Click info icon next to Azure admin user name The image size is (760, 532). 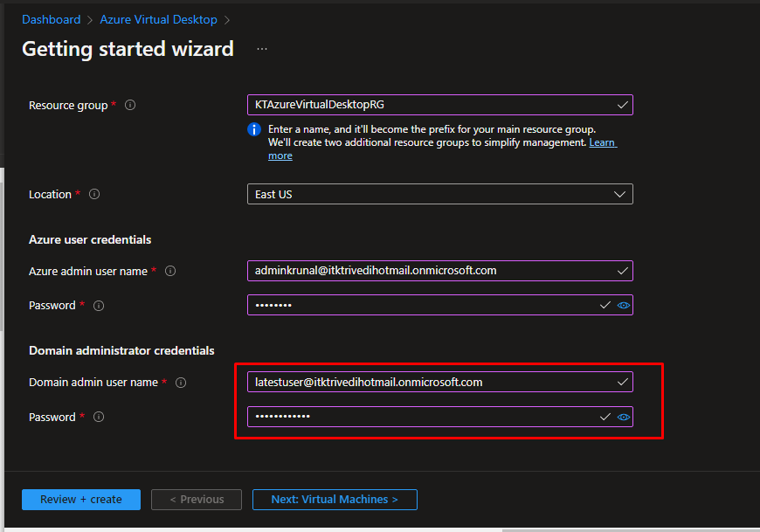click(170, 271)
